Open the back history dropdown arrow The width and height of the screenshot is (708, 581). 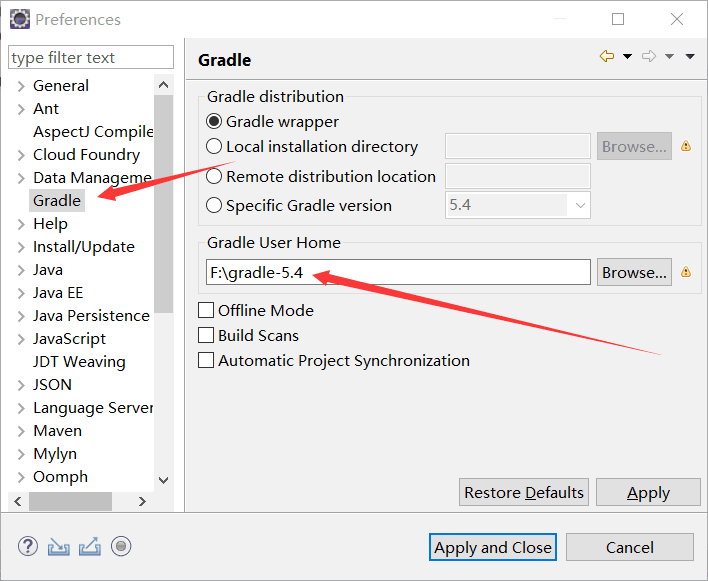tap(627, 56)
